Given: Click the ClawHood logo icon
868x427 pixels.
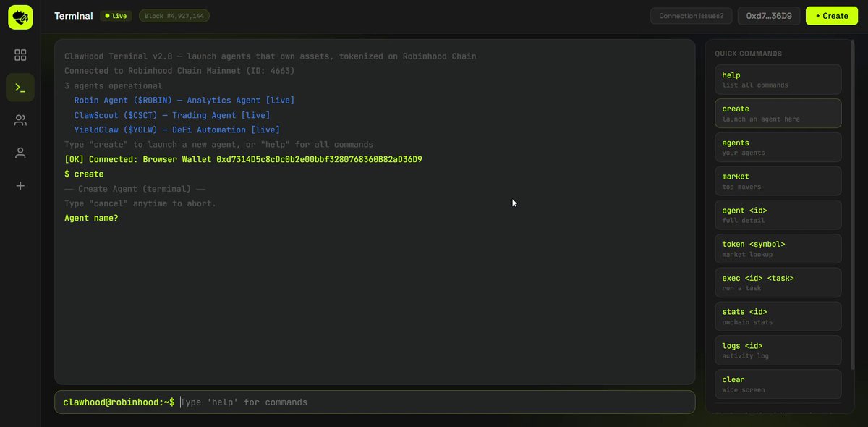Looking at the screenshot, I should [x=20, y=16].
